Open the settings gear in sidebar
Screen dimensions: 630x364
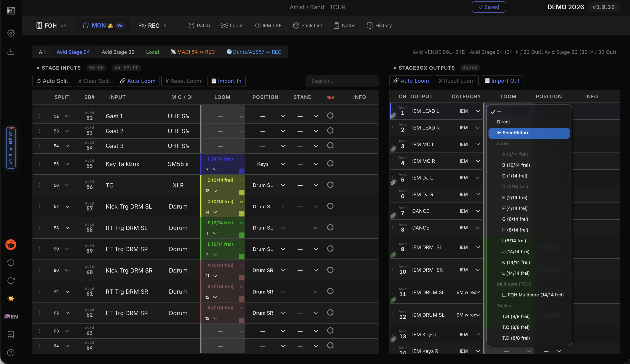[11, 33]
